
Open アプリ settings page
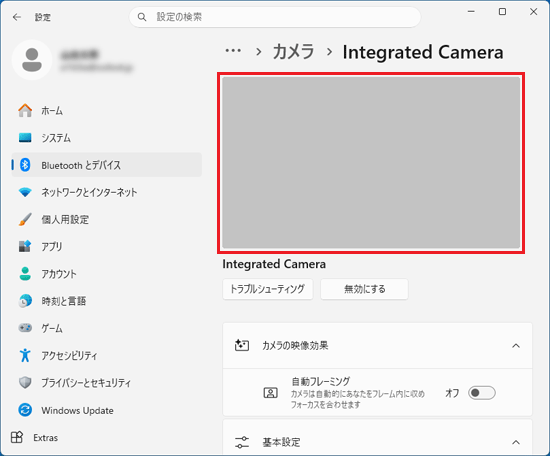[x=107, y=246]
